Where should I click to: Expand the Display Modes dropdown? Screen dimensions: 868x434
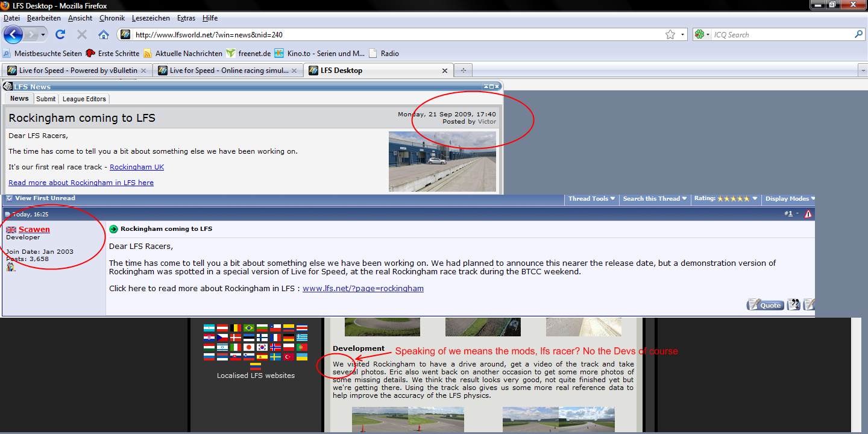coord(790,198)
